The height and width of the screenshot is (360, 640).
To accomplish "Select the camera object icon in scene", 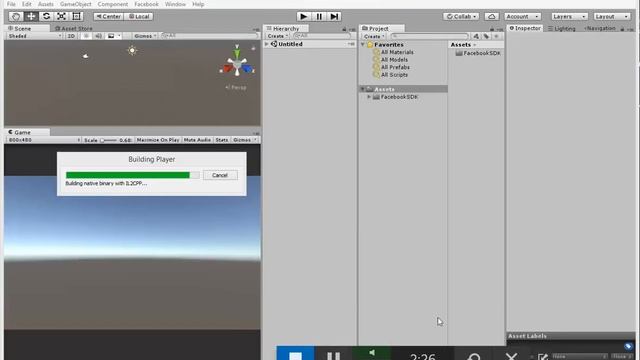I will [85, 56].
